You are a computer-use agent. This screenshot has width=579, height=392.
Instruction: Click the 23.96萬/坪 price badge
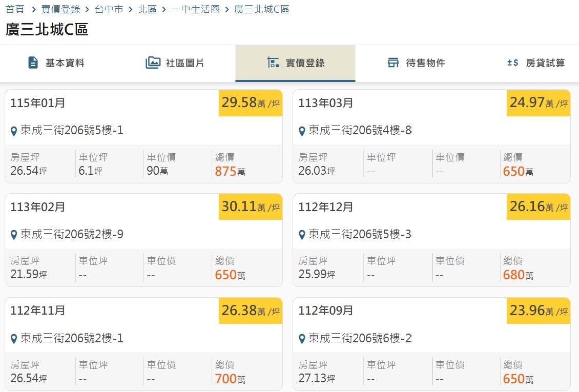click(x=539, y=311)
